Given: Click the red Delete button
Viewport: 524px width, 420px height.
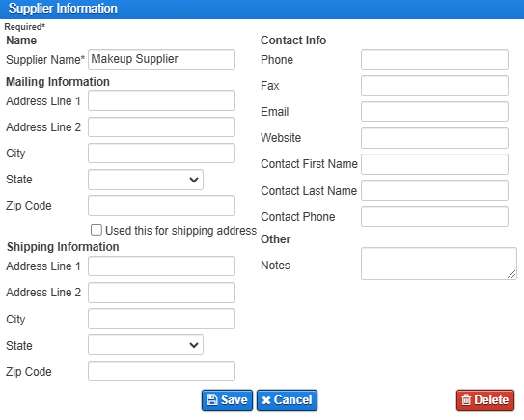Looking at the screenshot, I should click(x=484, y=400).
